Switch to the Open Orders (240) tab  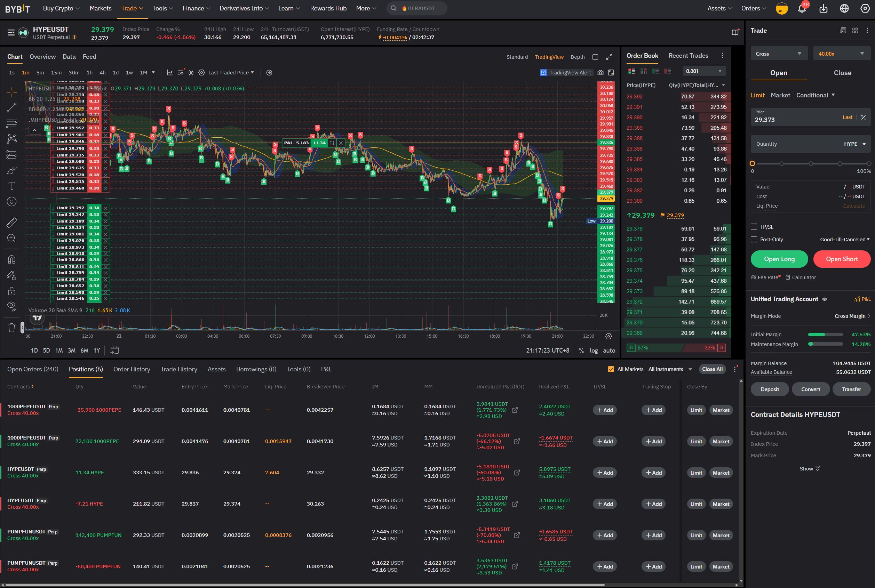coord(33,369)
